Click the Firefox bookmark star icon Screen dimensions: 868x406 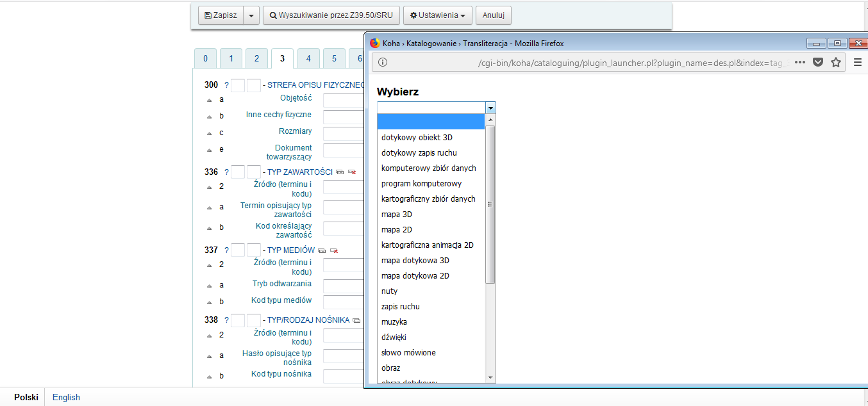click(x=836, y=62)
